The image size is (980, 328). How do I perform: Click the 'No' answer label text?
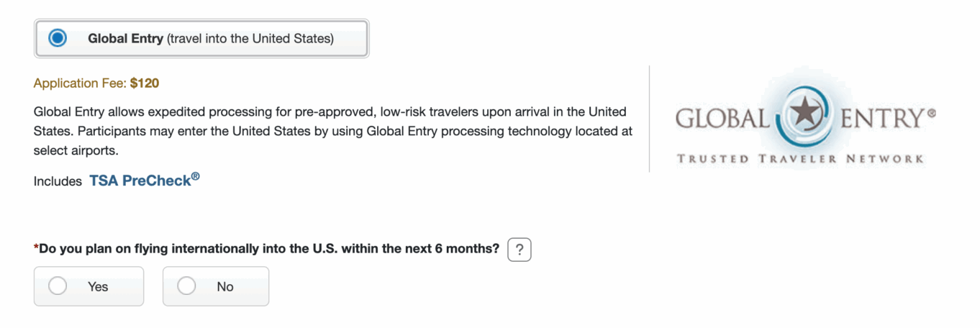[225, 286]
